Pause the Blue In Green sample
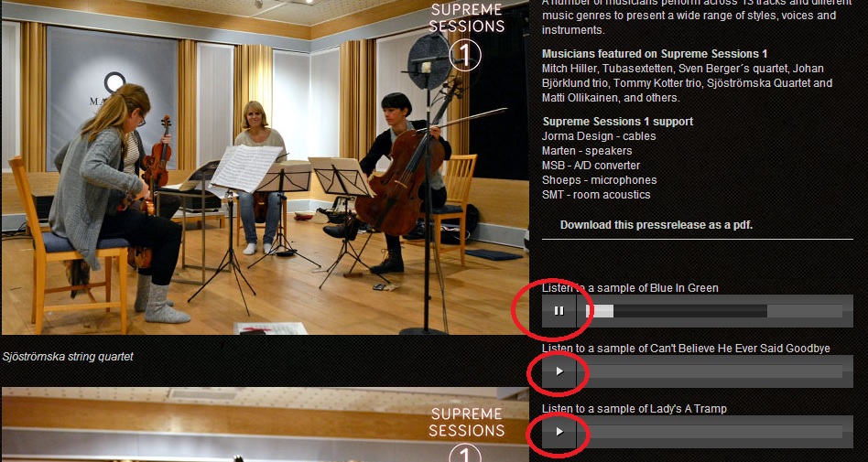The height and width of the screenshot is (462, 868). click(559, 311)
